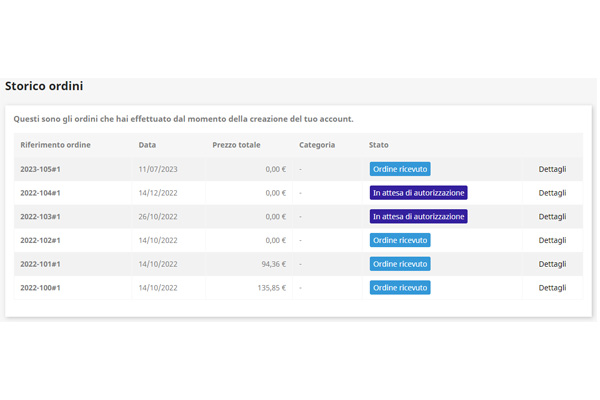The width and height of the screenshot is (600, 400).
Task: Click 'Ordine ricevuto' status of order 2022-102#1
Action: click(400, 240)
